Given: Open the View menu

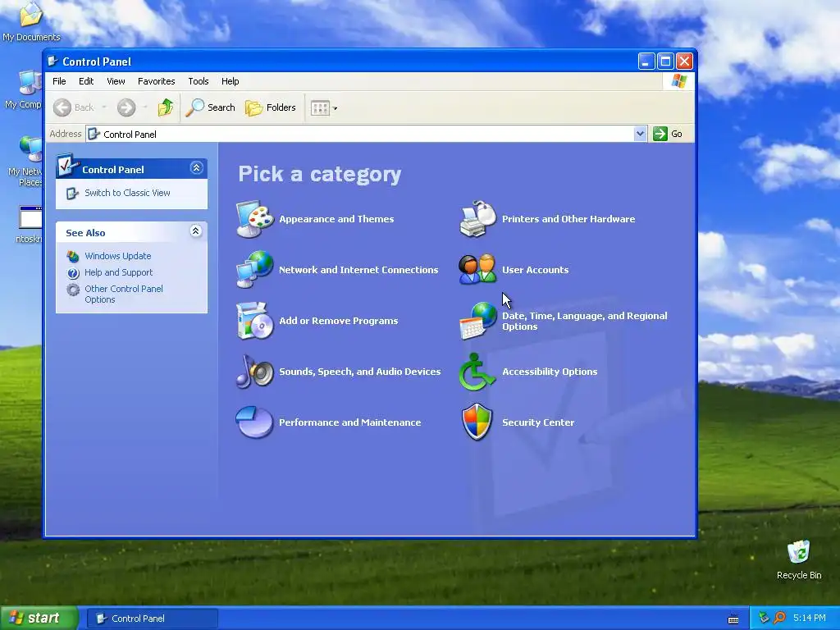Looking at the screenshot, I should (x=116, y=81).
